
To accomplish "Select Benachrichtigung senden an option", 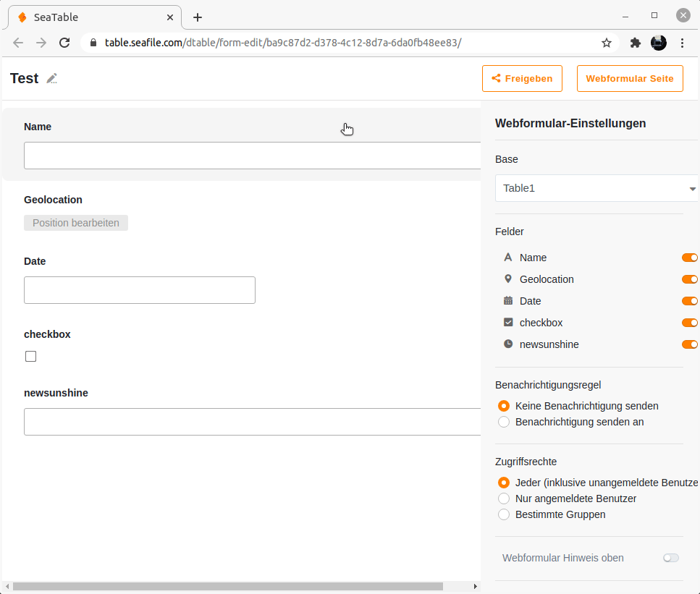I will point(504,422).
